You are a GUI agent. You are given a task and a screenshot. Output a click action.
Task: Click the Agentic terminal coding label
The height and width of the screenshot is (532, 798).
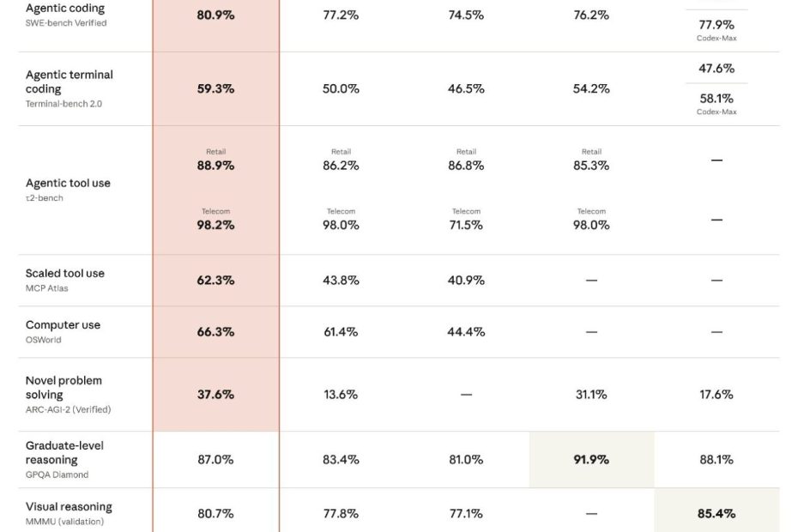pyautogui.click(x=70, y=82)
